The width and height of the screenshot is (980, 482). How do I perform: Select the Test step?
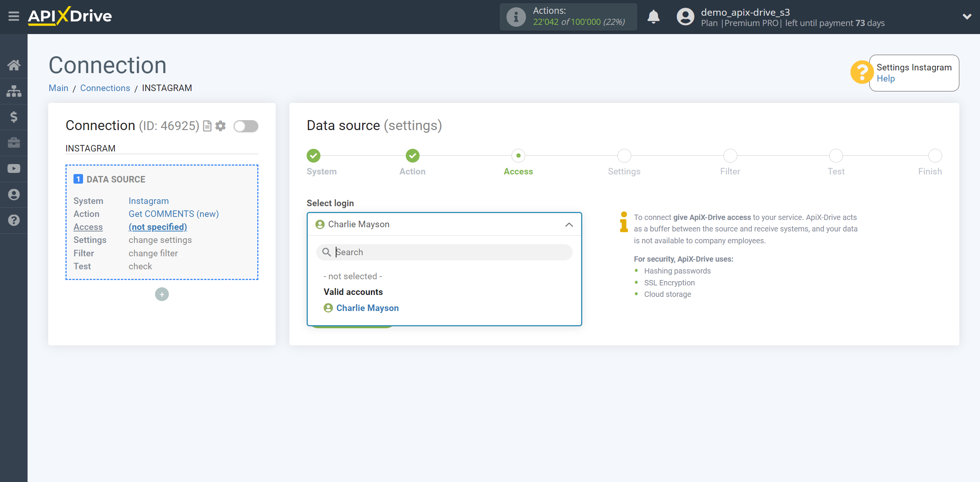point(836,156)
